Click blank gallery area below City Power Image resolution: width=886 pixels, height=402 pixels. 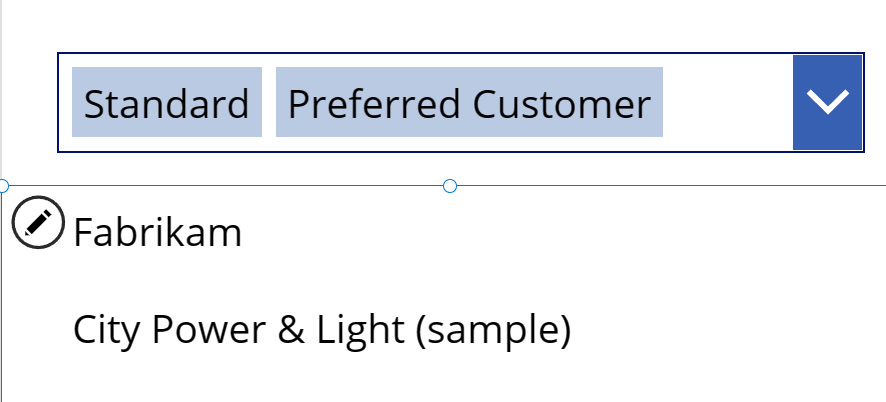tap(443, 387)
